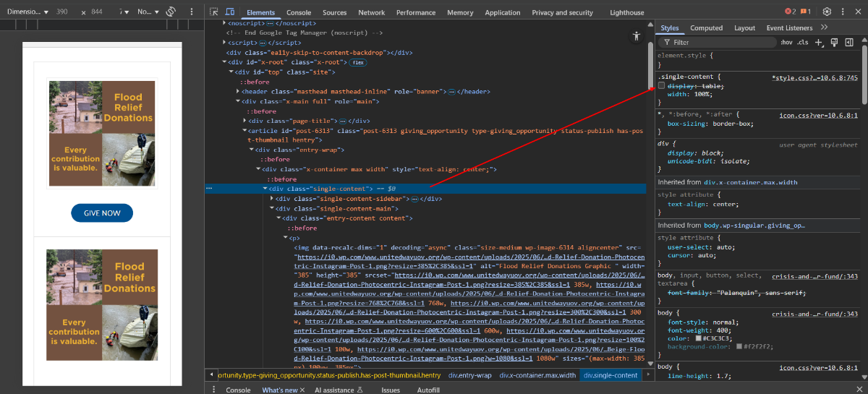Open the Network tab

372,12
